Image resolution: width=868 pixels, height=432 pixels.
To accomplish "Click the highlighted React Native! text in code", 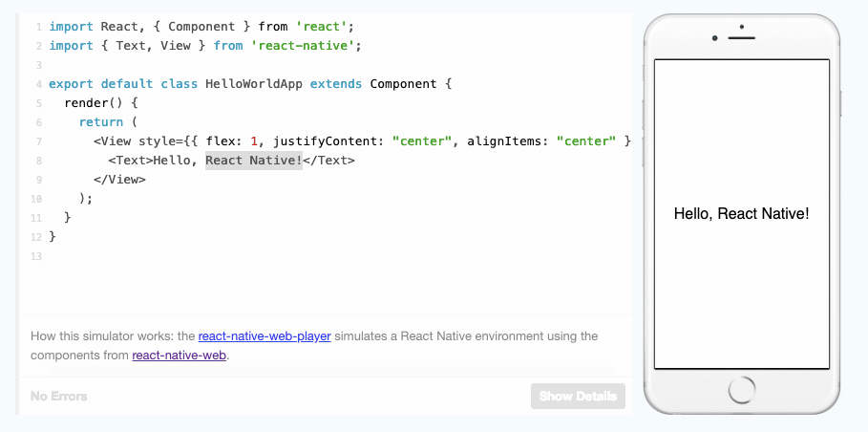I will (x=253, y=161).
